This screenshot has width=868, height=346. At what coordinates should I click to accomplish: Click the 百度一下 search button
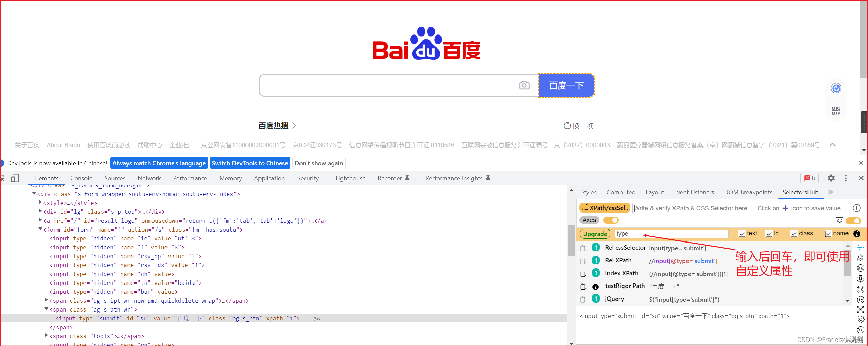(x=566, y=85)
